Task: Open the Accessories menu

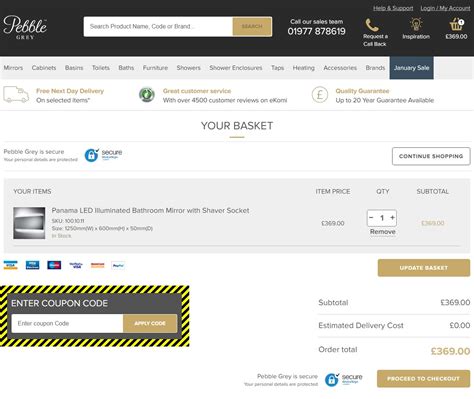Action: pyautogui.click(x=340, y=68)
